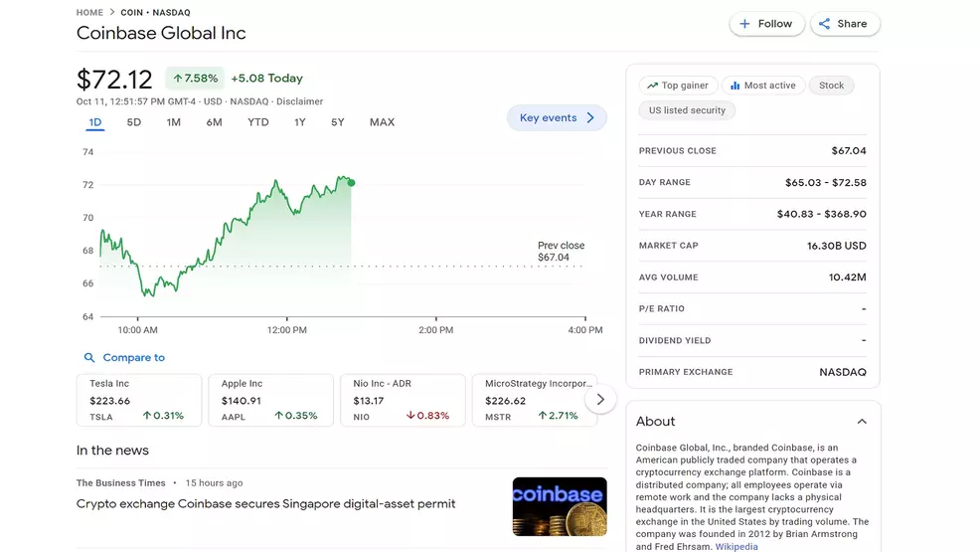Click the green up arrow by 7.58%
The image size is (980, 552).
coord(178,79)
